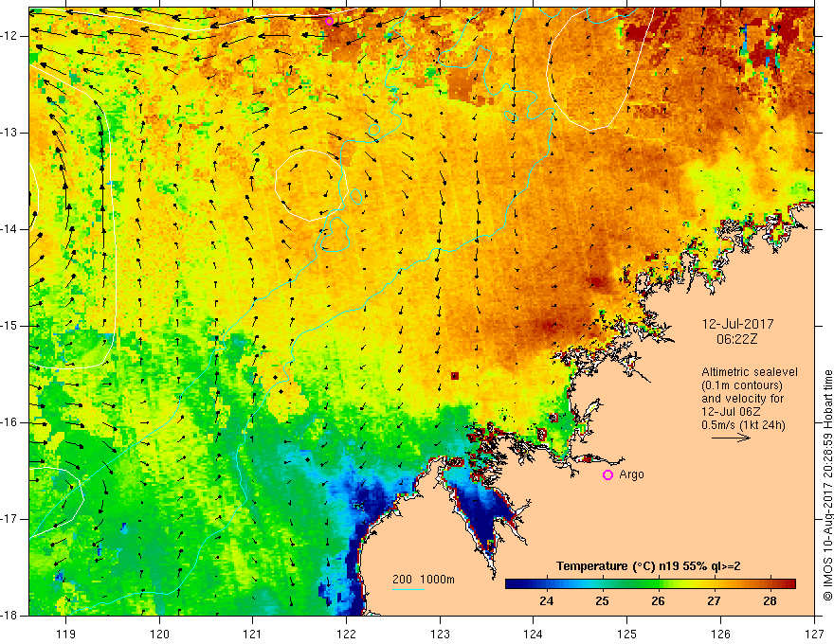This screenshot has height=644, width=834.
Task: Click the longitude axis label '120'
Action: point(159,634)
